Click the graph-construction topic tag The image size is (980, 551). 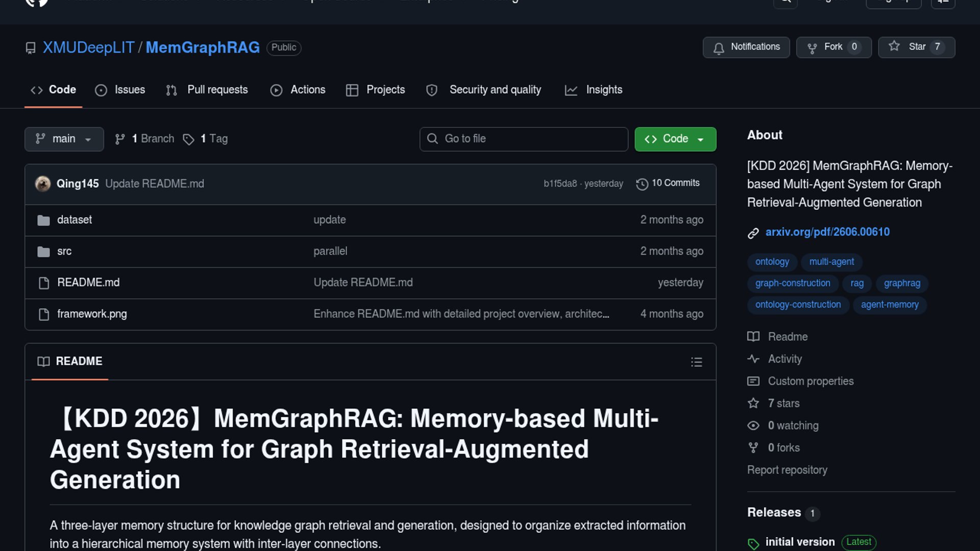click(793, 283)
